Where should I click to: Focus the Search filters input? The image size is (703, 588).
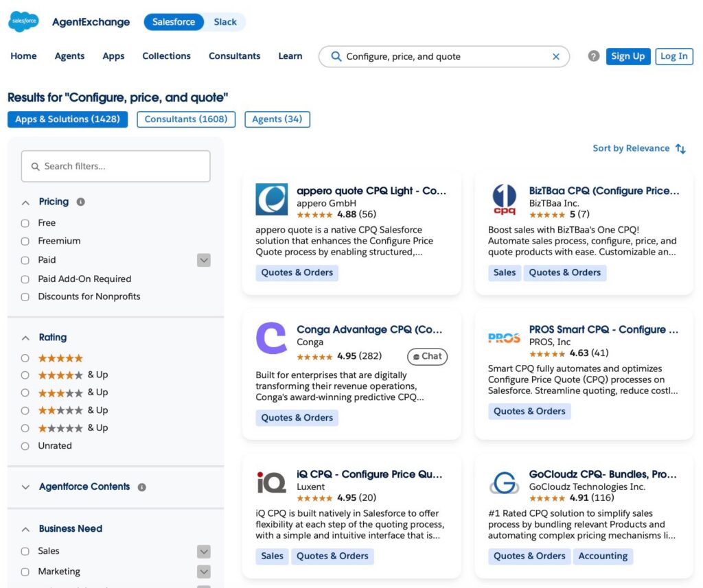coord(115,166)
